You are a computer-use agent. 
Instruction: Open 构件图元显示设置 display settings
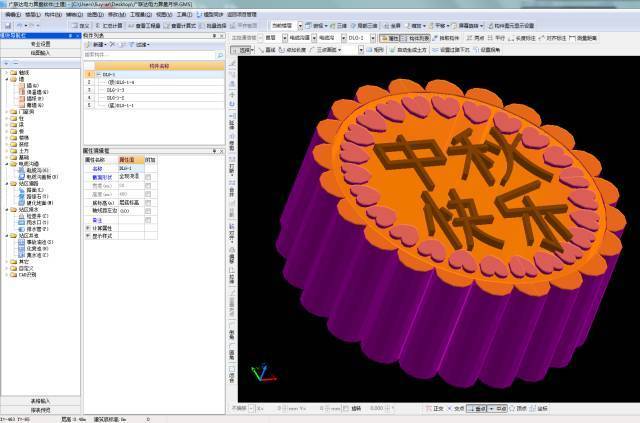tap(511, 26)
